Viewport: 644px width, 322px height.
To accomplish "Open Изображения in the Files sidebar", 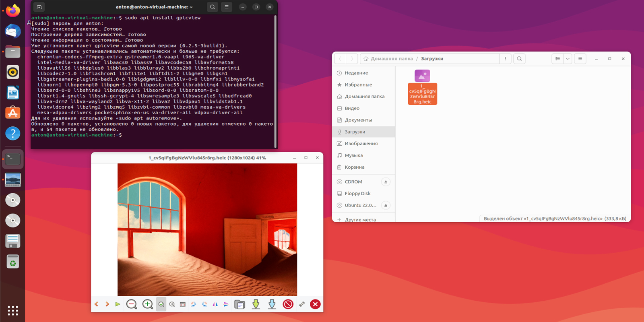I will click(361, 144).
